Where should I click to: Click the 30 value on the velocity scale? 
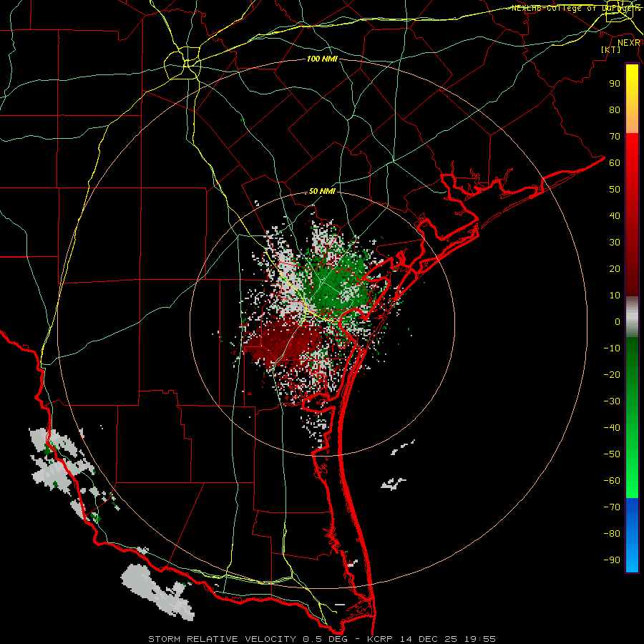click(x=615, y=243)
